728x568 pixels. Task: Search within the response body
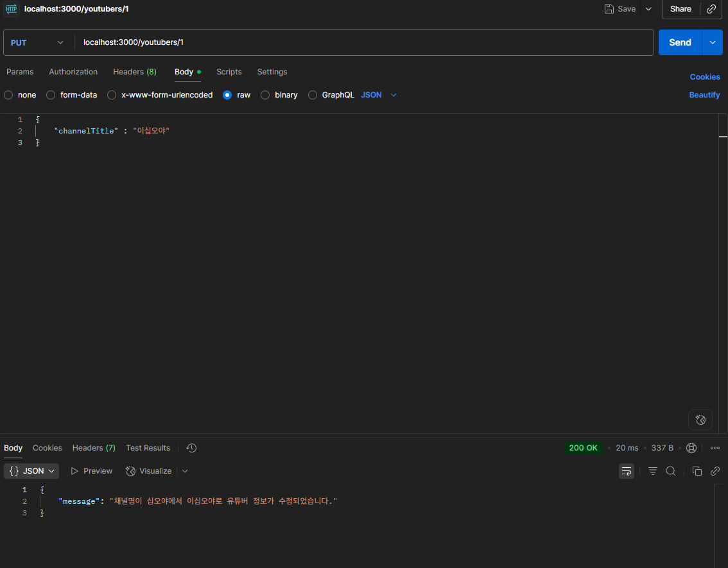[x=670, y=471]
